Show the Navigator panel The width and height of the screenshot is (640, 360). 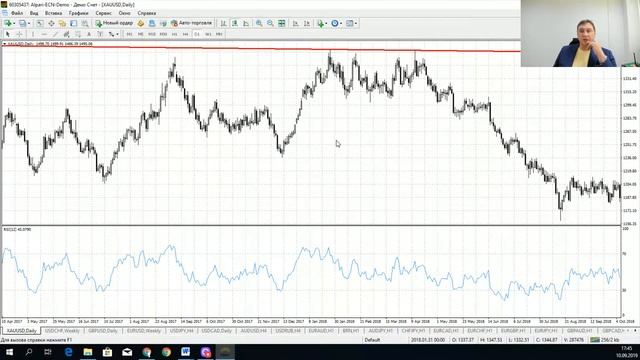pos(62,23)
